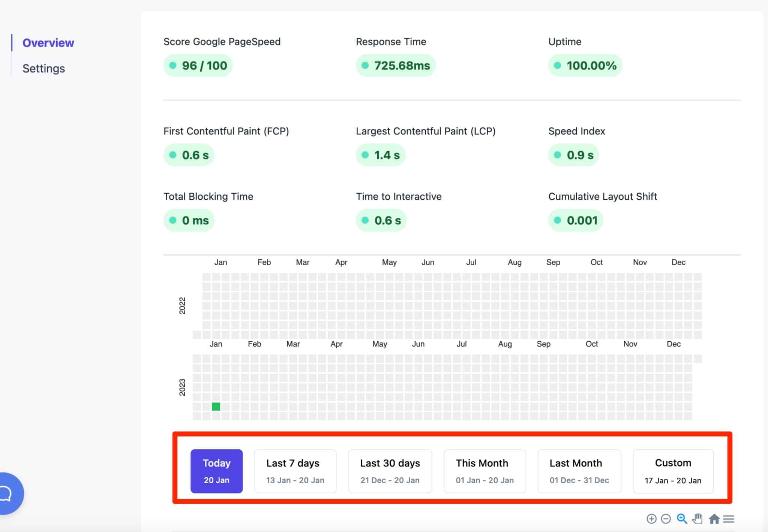Switch to the Last Month range
The height and width of the screenshot is (532, 768).
pos(579,471)
